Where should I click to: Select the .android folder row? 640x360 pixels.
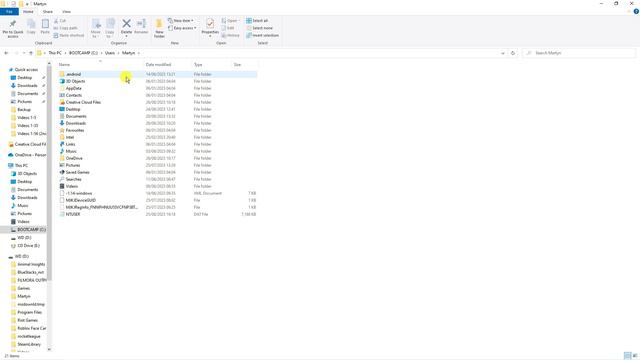tap(158, 74)
